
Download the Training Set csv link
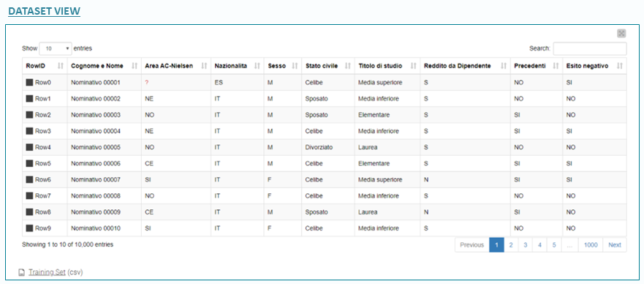point(47,272)
